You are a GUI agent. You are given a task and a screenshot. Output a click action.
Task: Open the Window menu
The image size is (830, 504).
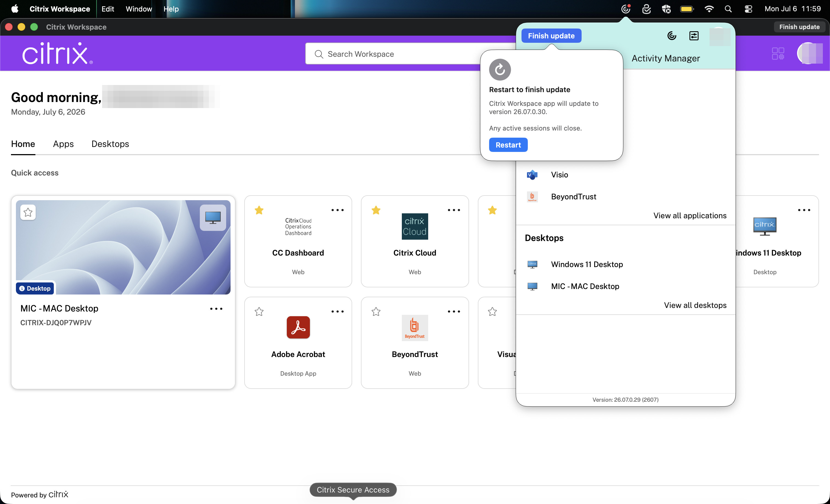click(139, 9)
